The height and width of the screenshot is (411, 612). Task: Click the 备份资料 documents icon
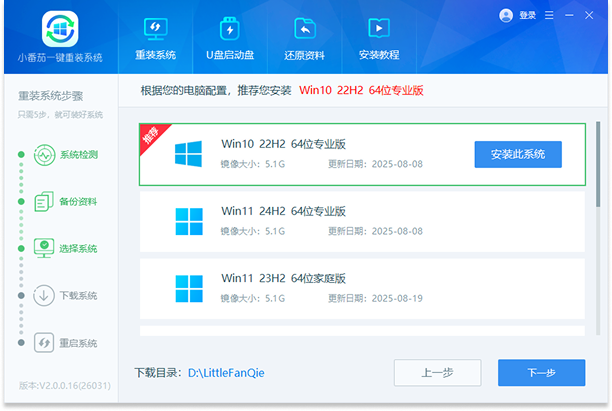[x=44, y=201]
